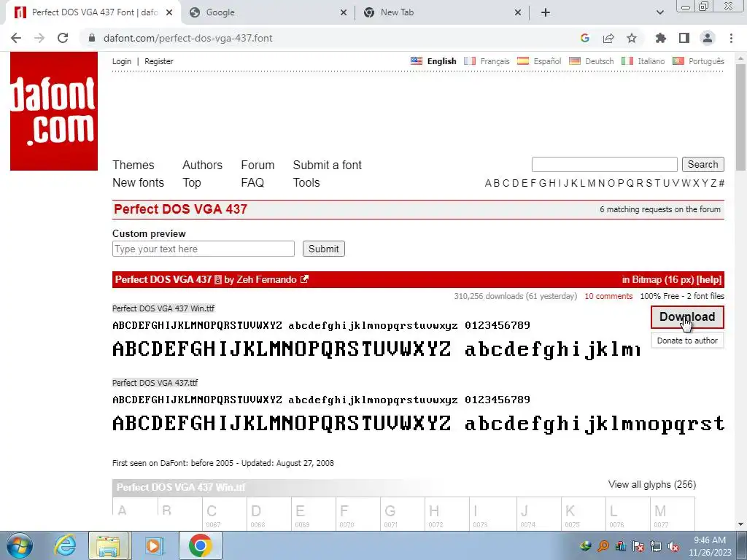
Task: Open the Top fonts page
Action: click(x=192, y=182)
